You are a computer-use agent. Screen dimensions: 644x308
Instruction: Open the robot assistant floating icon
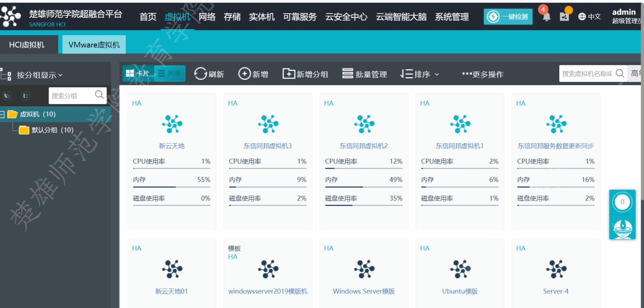pyautogui.click(x=622, y=229)
